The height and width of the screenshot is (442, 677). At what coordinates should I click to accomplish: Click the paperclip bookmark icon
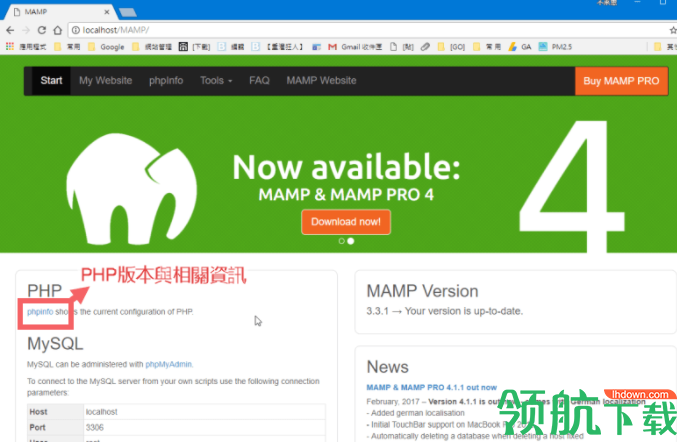coord(425,47)
